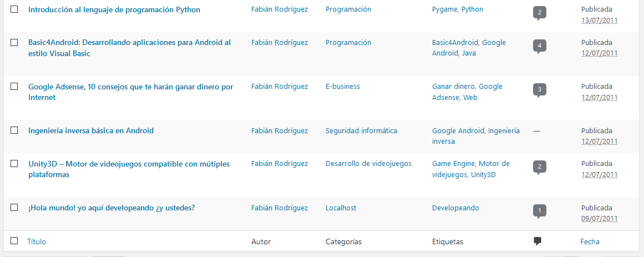Filter by the 'Desarrollo de videojuegos' category
Image resolution: width=644 pixels, height=257 pixels.
pyautogui.click(x=368, y=164)
